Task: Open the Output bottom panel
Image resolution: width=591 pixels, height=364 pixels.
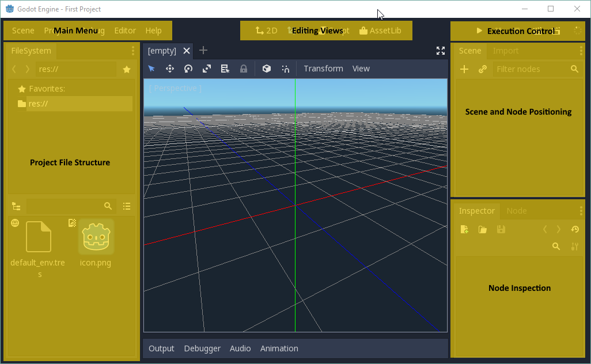Action: (x=161, y=348)
